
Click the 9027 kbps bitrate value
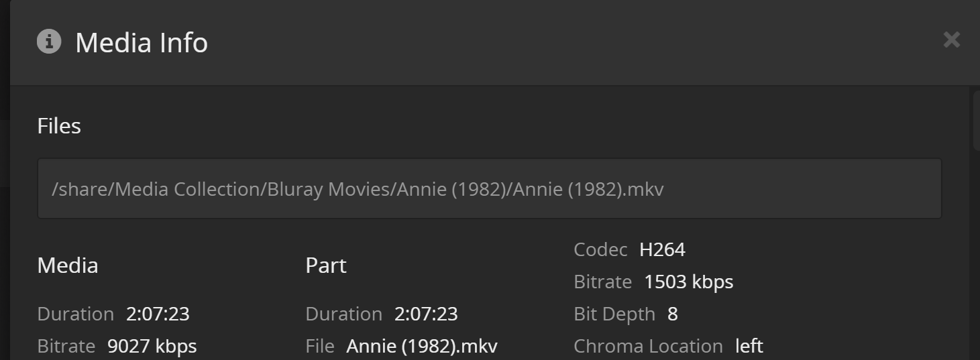click(x=152, y=346)
